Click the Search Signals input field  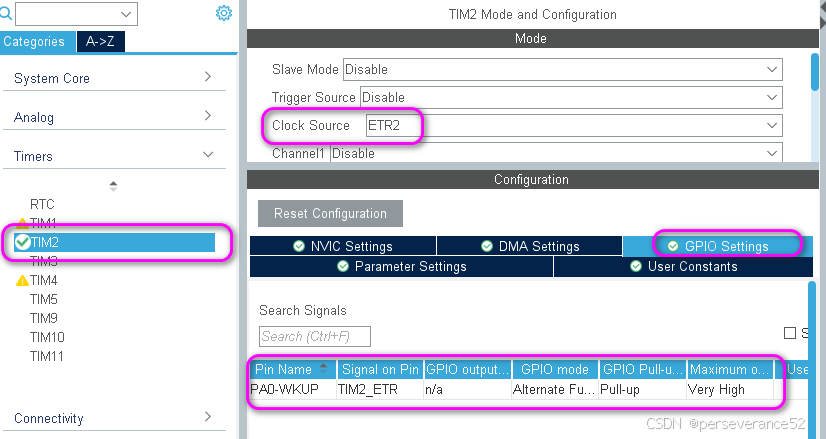point(314,336)
